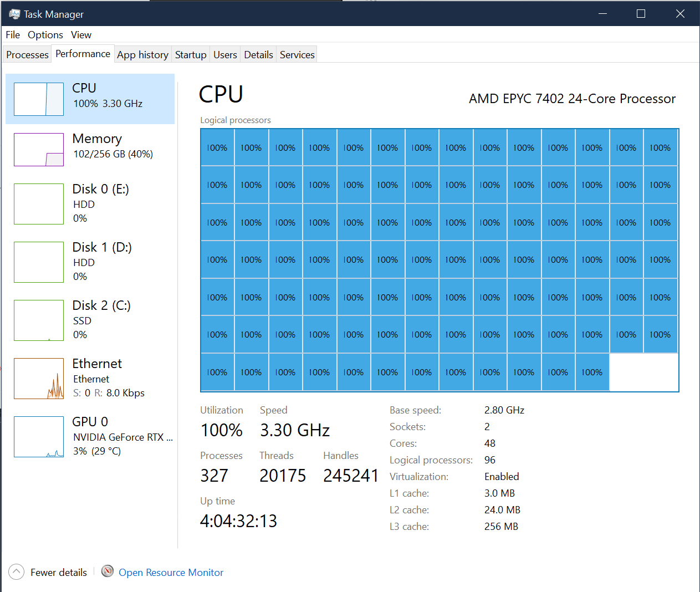Open the Details tab
700x592 pixels.
coord(259,54)
